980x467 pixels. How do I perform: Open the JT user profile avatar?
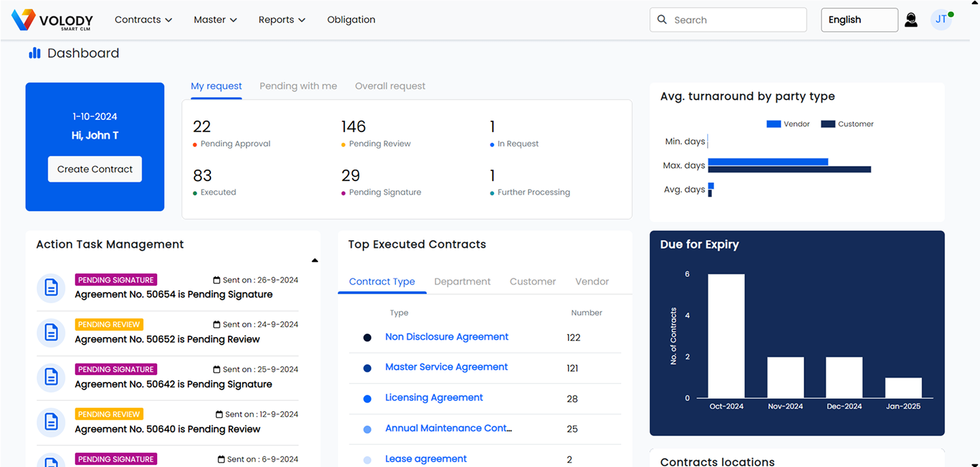[941, 20]
